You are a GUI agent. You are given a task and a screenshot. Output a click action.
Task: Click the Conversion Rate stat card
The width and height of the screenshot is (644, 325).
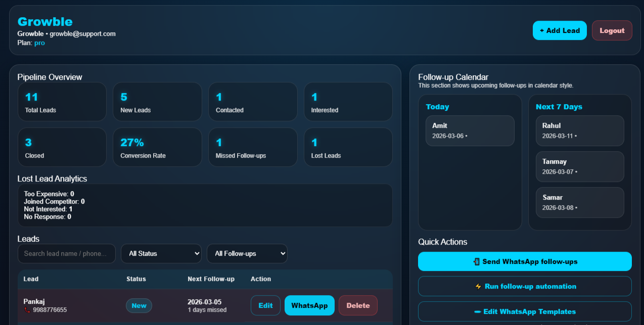coord(157,147)
